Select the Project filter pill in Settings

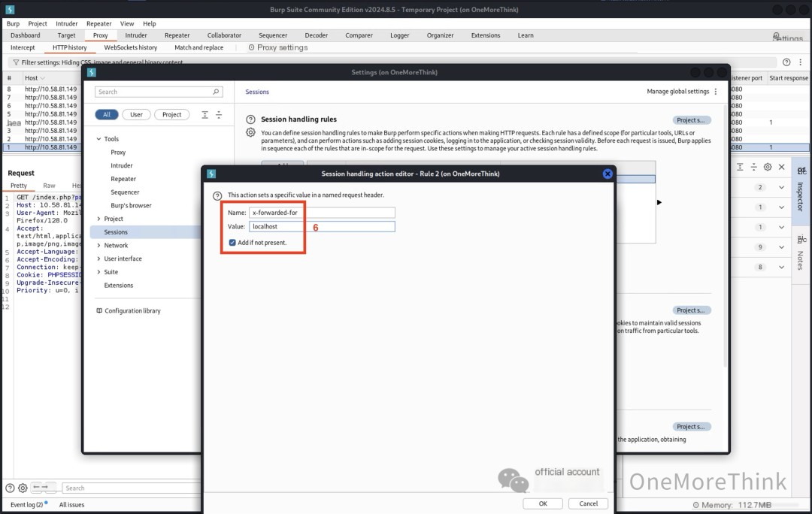(x=171, y=114)
